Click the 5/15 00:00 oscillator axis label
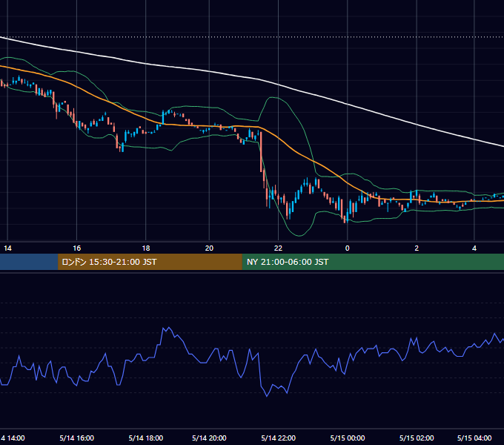The height and width of the screenshot is (445, 504). tap(348, 438)
